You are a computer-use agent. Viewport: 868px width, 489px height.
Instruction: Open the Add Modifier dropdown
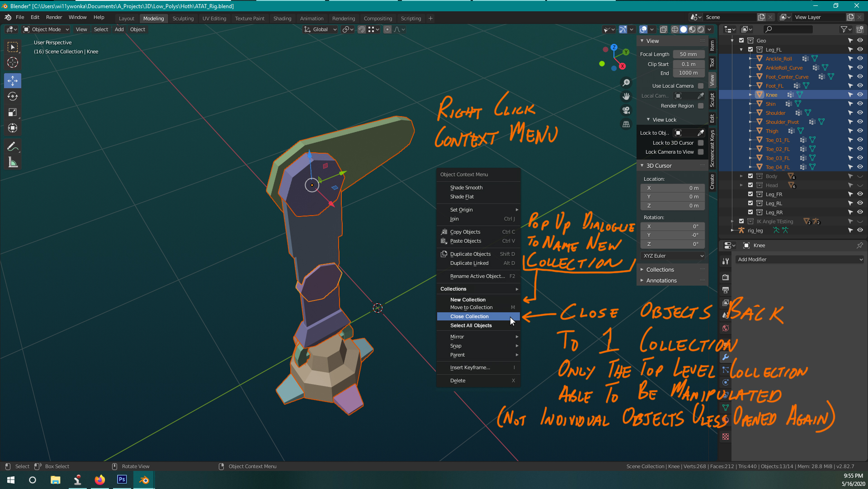pyautogui.click(x=800, y=259)
